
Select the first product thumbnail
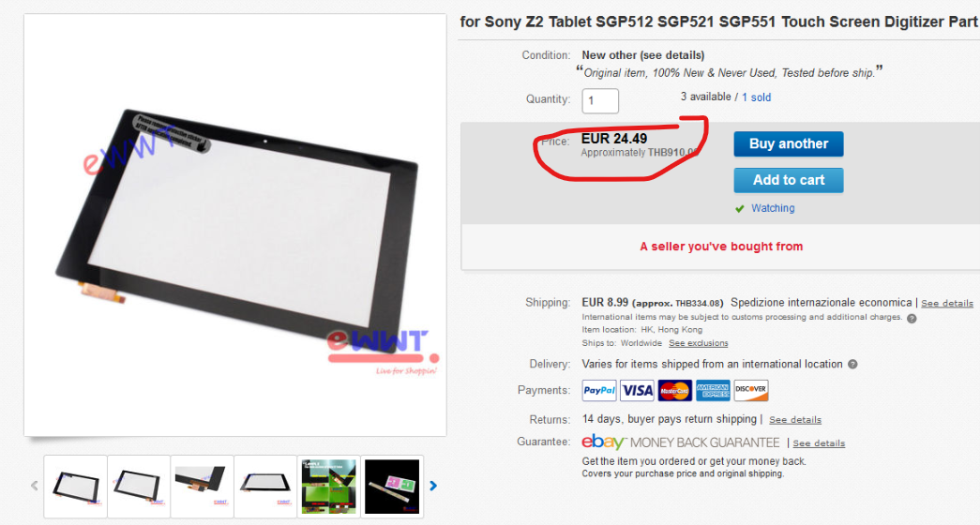click(x=76, y=487)
